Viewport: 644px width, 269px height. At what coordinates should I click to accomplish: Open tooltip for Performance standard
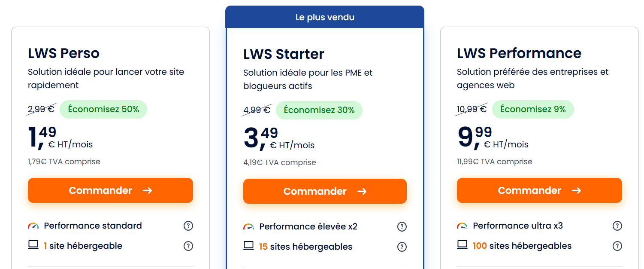click(x=188, y=226)
